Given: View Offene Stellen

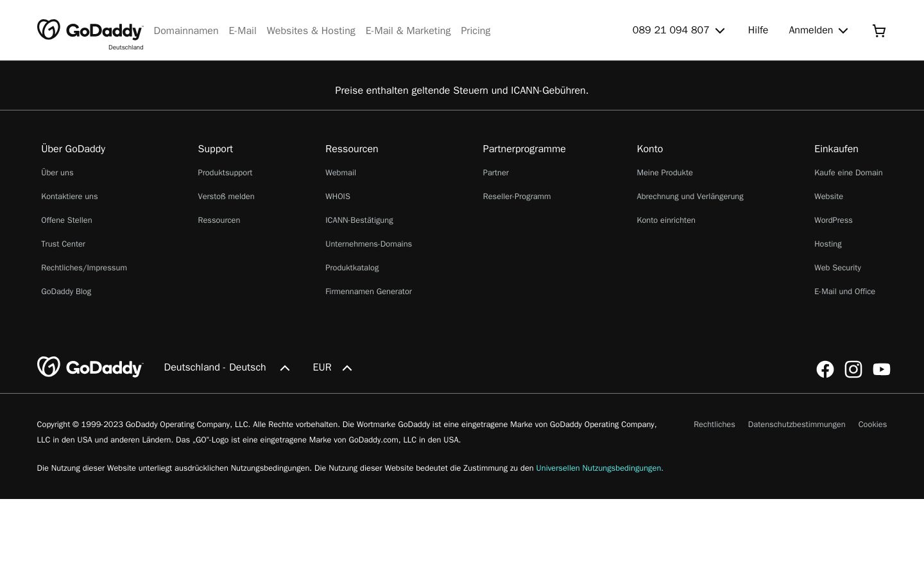Looking at the screenshot, I should [67, 220].
